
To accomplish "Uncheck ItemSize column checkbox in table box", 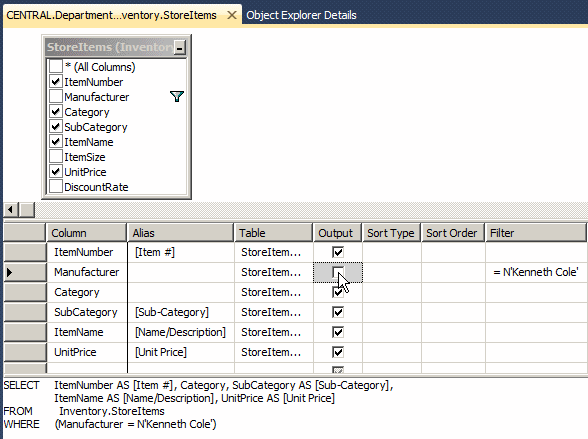I will (56, 157).
